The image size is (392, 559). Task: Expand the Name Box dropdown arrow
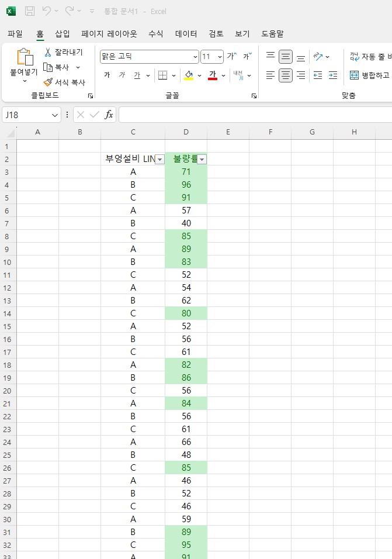[55, 115]
